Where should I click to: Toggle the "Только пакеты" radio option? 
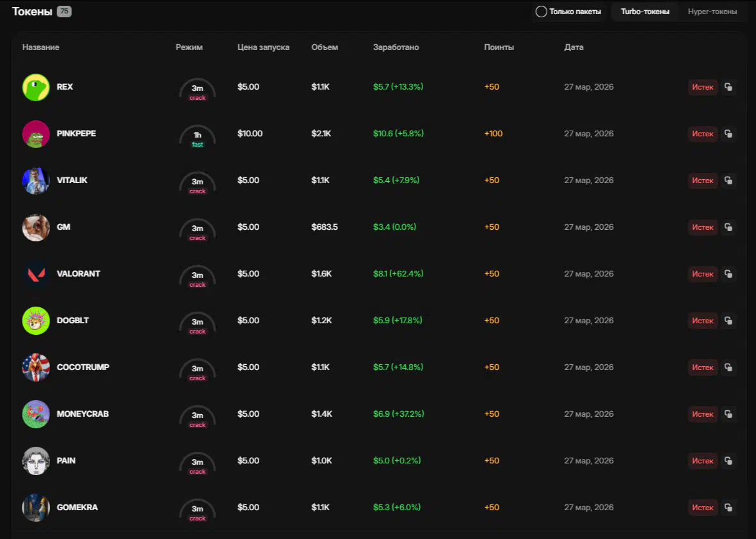[541, 12]
